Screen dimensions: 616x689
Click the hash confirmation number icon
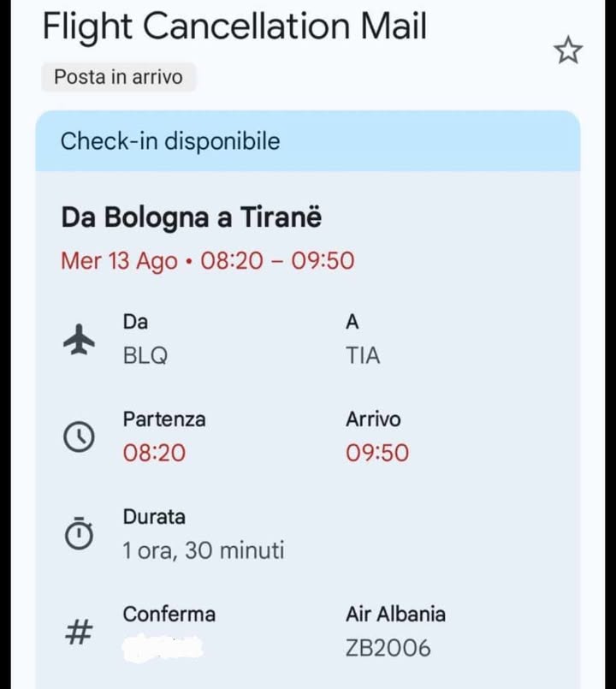79,633
